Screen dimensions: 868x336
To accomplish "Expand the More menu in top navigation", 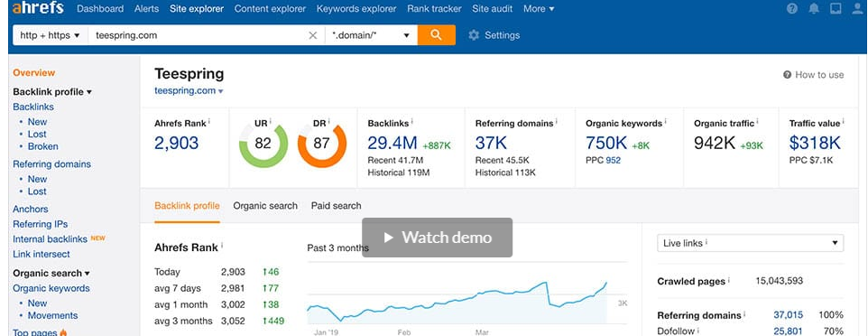I will (539, 9).
